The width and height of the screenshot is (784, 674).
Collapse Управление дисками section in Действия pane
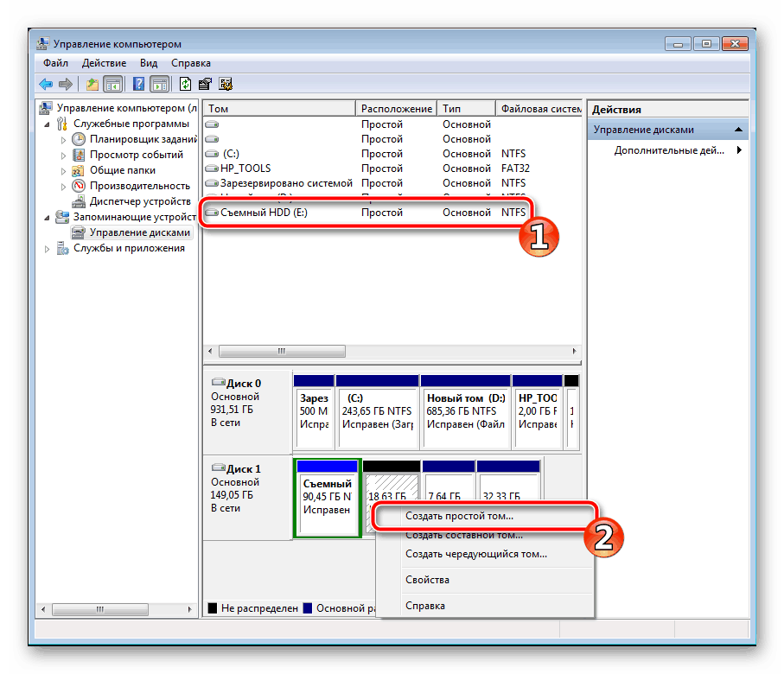click(739, 130)
